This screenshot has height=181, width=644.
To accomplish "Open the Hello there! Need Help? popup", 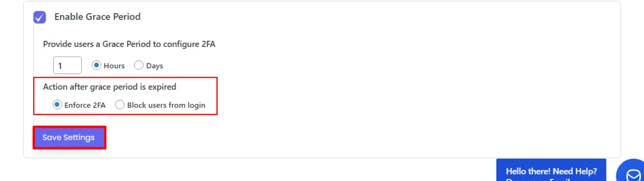I will [x=551, y=170].
